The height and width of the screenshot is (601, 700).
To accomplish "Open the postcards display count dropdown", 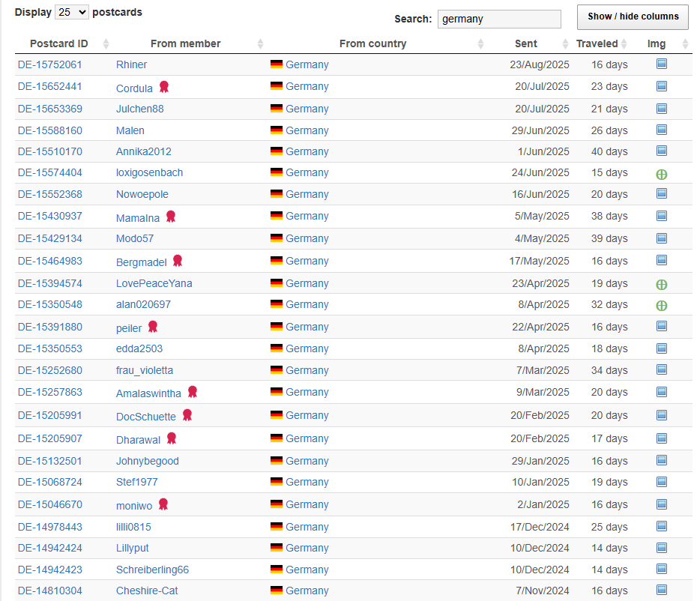I will click(x=72, y=12).
